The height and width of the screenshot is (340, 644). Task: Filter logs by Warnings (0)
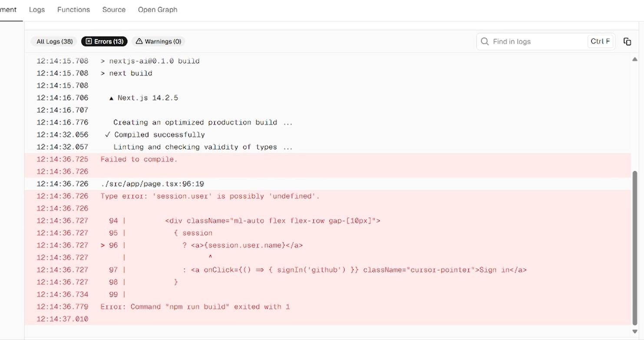(158, 41)
